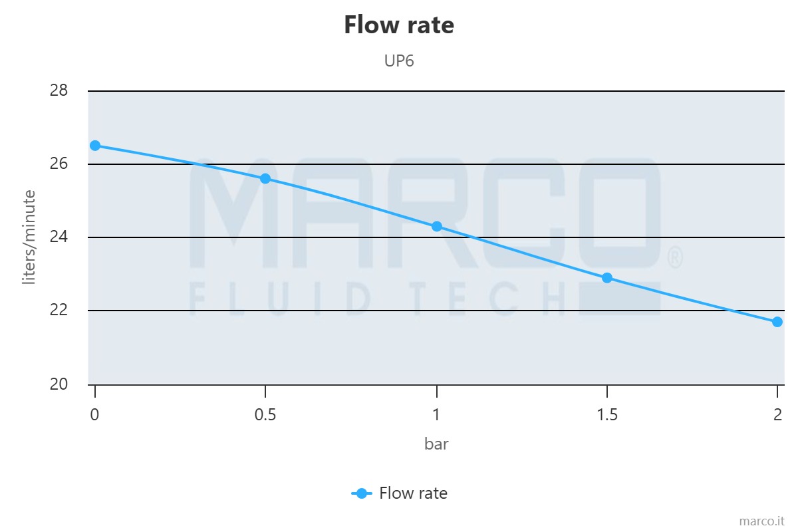Click the data point at 0 bar
This screenshot has height=532, width=798.
point(95,146)
